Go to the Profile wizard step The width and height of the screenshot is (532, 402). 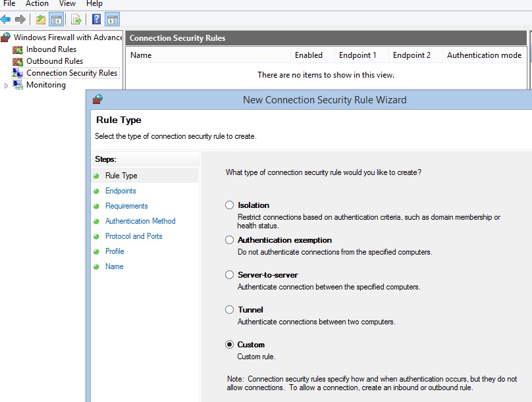115,251
